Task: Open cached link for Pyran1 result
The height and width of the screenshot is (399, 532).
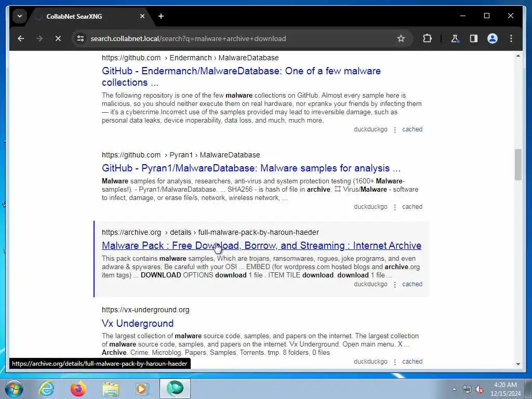Action: 412,207
